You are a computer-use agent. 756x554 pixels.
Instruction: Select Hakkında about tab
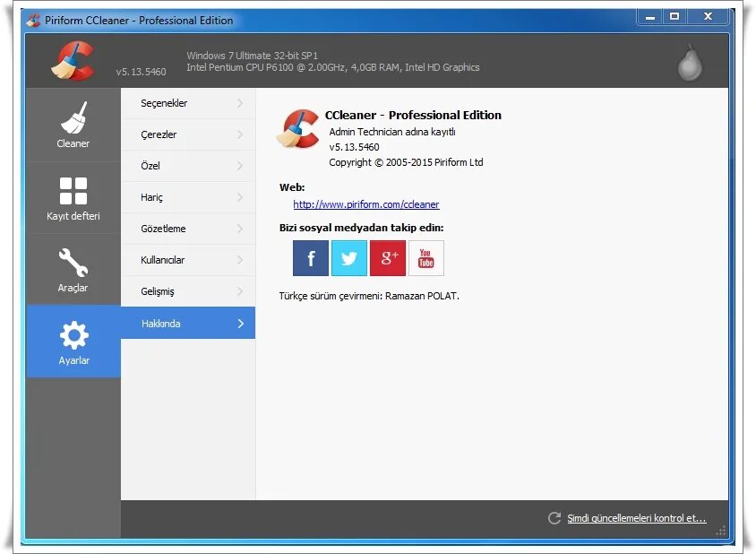[x=188, y=324]
